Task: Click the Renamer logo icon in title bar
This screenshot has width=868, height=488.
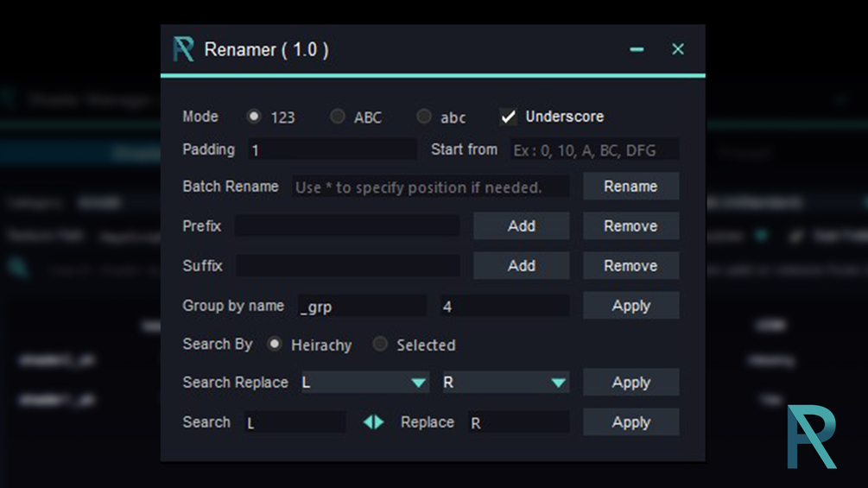Action: tap(183, 49)
